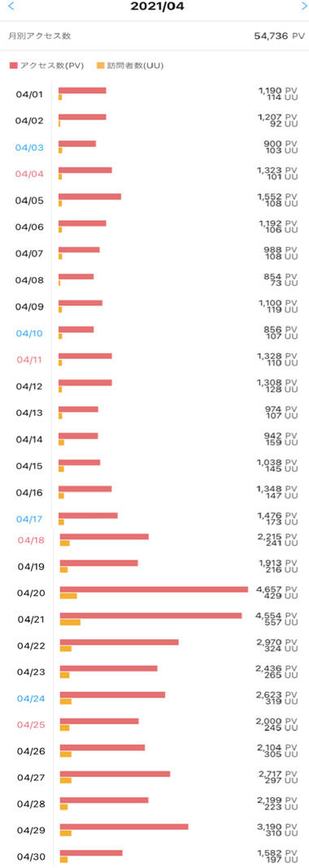Screen dimensions: 309x868
Task: Select the 04/03 Saturday date label
Action: [x=28, y=148]
